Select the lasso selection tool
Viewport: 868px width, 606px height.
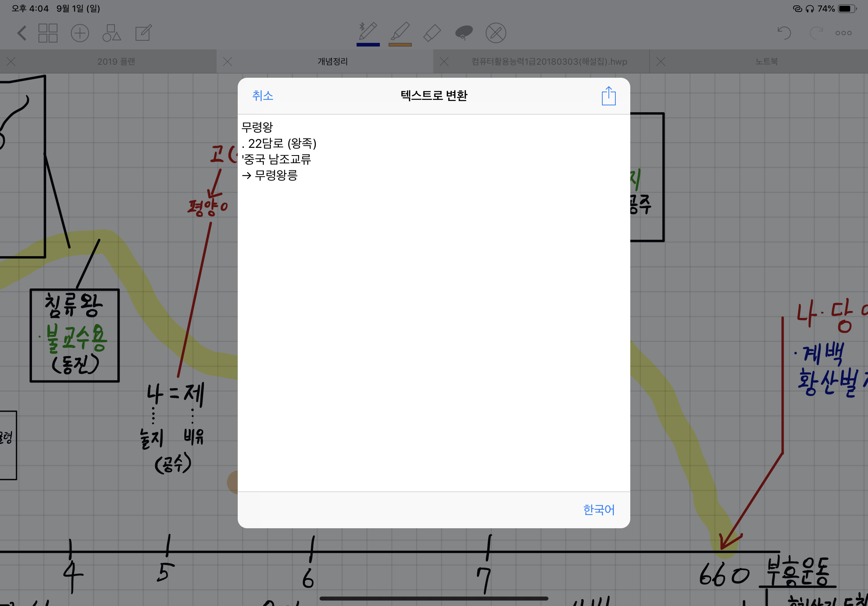[x=464, y=33]
